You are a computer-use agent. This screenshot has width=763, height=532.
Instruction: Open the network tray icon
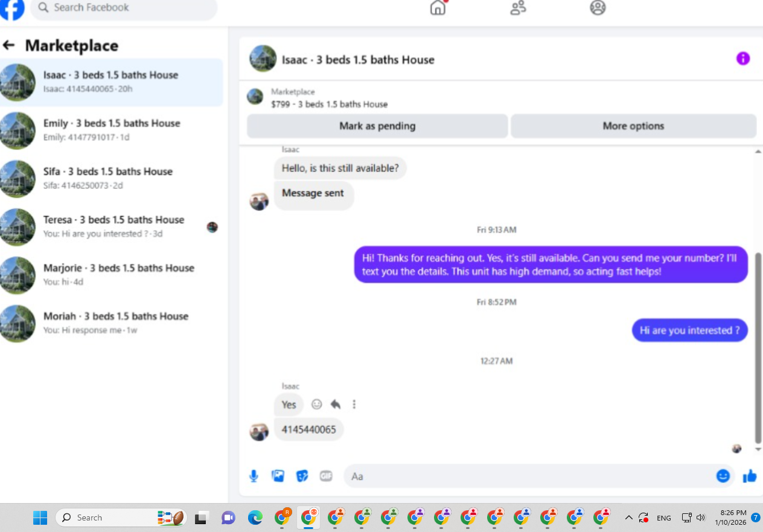(686, 518)
